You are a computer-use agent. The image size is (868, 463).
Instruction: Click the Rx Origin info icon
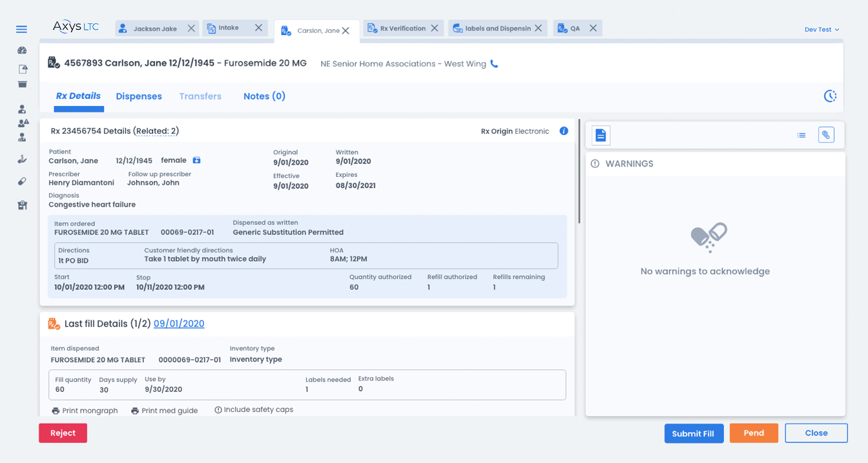[x=564, y=131]
